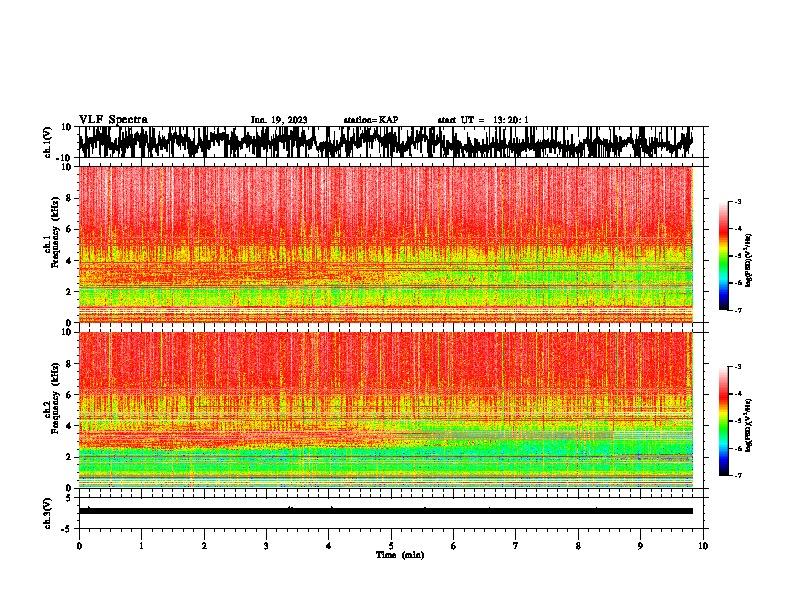Select the "station=KAP" header text
This screenshot has height=612, width=792.
(x=371, y=120)
